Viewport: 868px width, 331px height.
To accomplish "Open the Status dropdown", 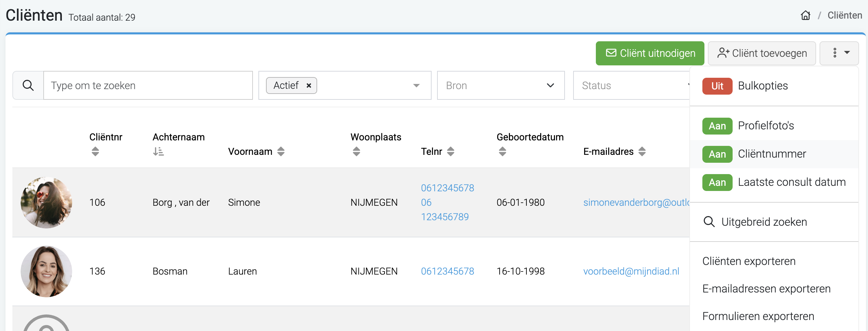I will (x=632, y=85).
